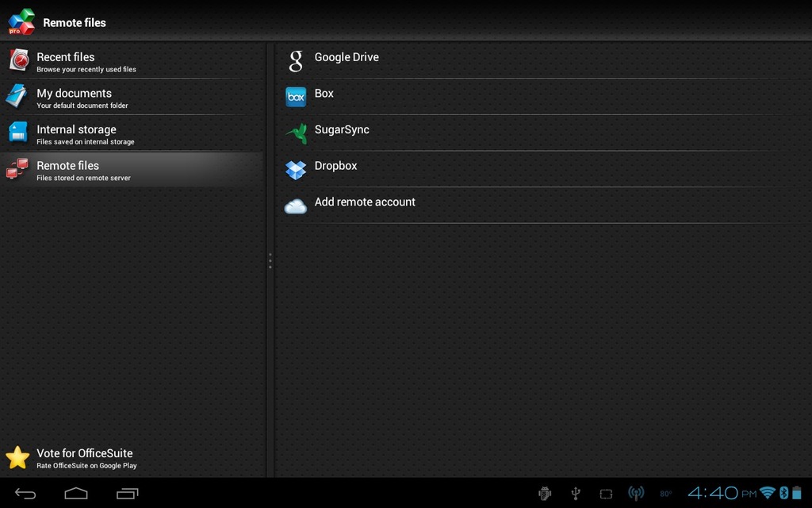
Task: Go to the Android home button
Action: [x=76, y=493]
